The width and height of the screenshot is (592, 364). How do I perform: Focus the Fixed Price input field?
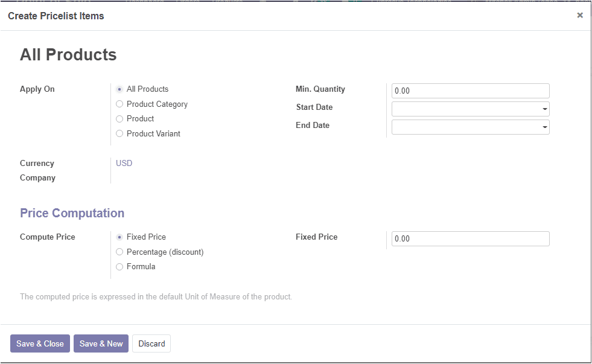click(x=471, y=238)
